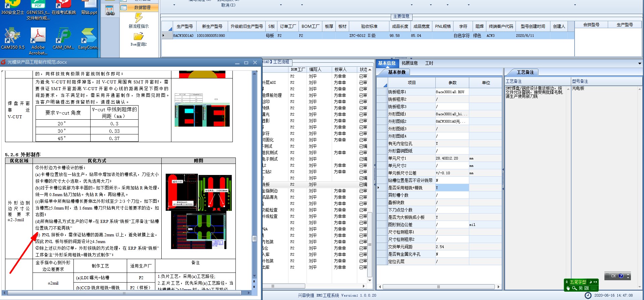Screen dimensions: 644x300
Task: Click the next-page button on the document scrollbar
Action: coord(254,287)
